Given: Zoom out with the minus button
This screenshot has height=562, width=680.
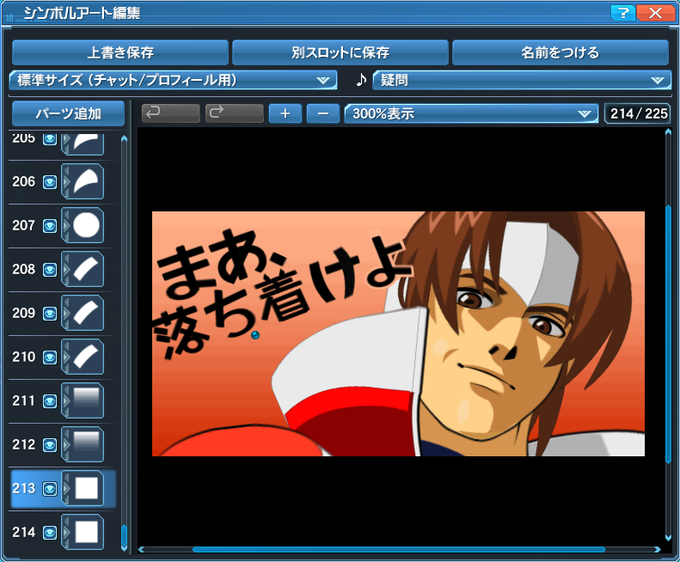Looking at the screenshot, I should (x=323, y=114).
